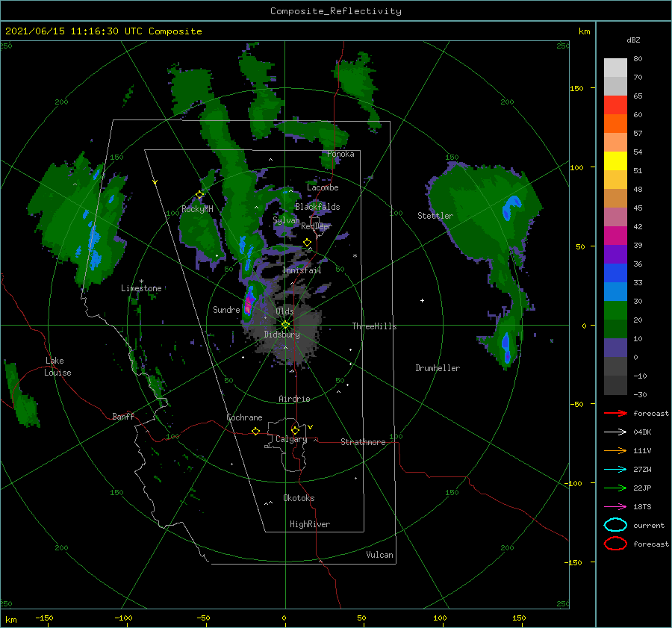Click the Lacombe town label

coord(323,187)
